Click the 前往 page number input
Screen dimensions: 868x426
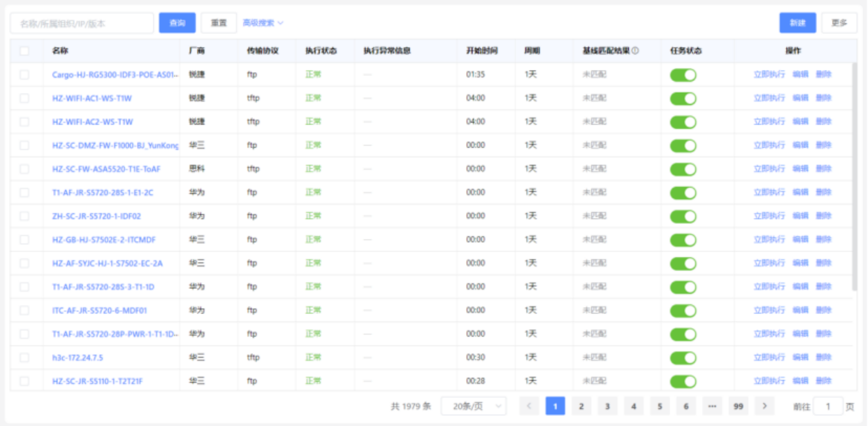tap(828, 406)
